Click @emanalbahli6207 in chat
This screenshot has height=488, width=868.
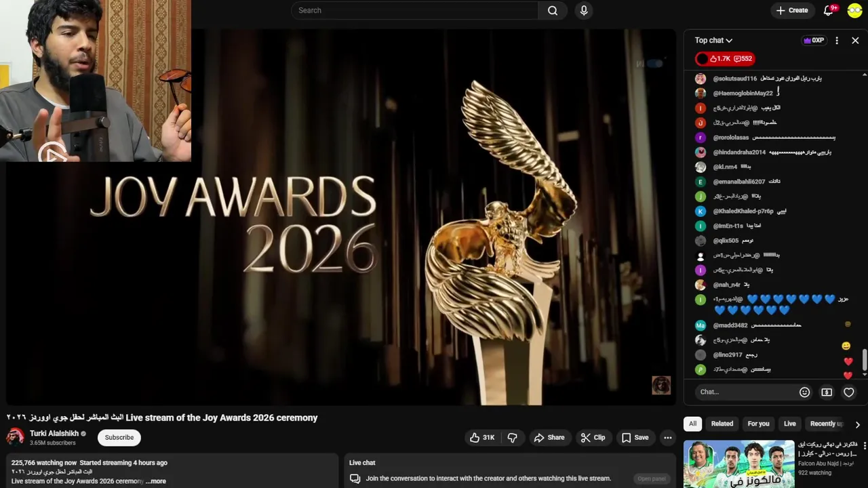[x=739, y=182]
